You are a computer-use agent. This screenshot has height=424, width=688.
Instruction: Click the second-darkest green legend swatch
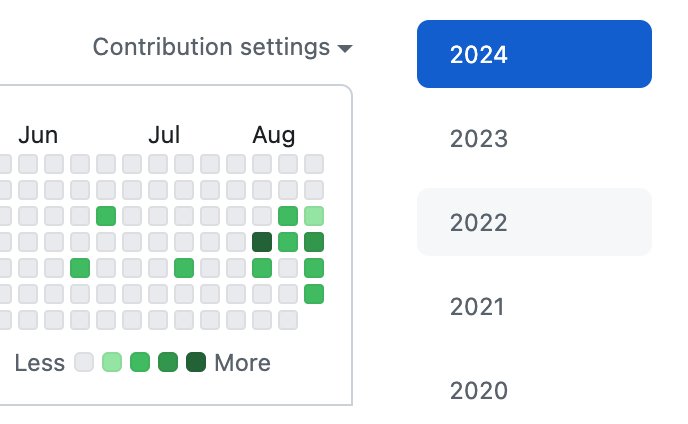coord(168,362)
